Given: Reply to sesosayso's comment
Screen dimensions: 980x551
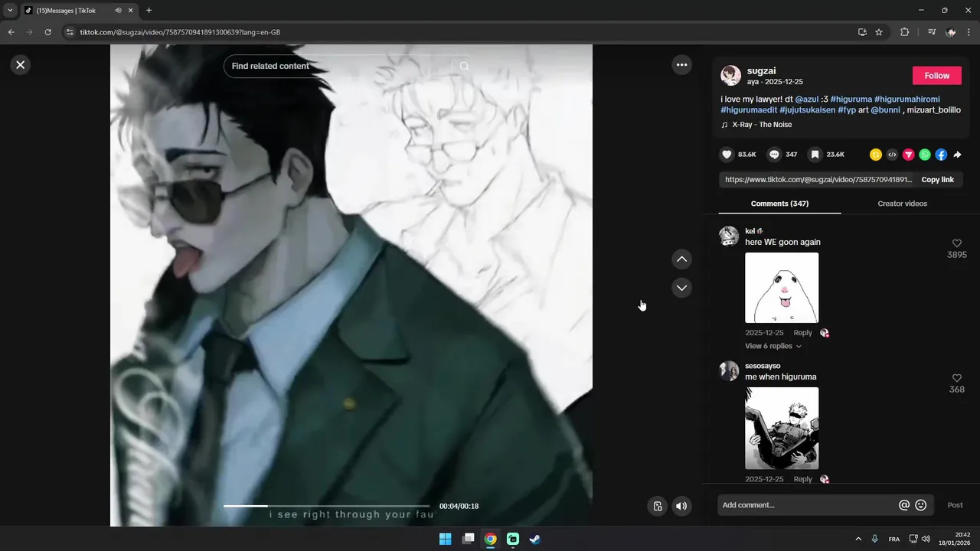Looking at the screenshot, I should (x=802, y=479).
